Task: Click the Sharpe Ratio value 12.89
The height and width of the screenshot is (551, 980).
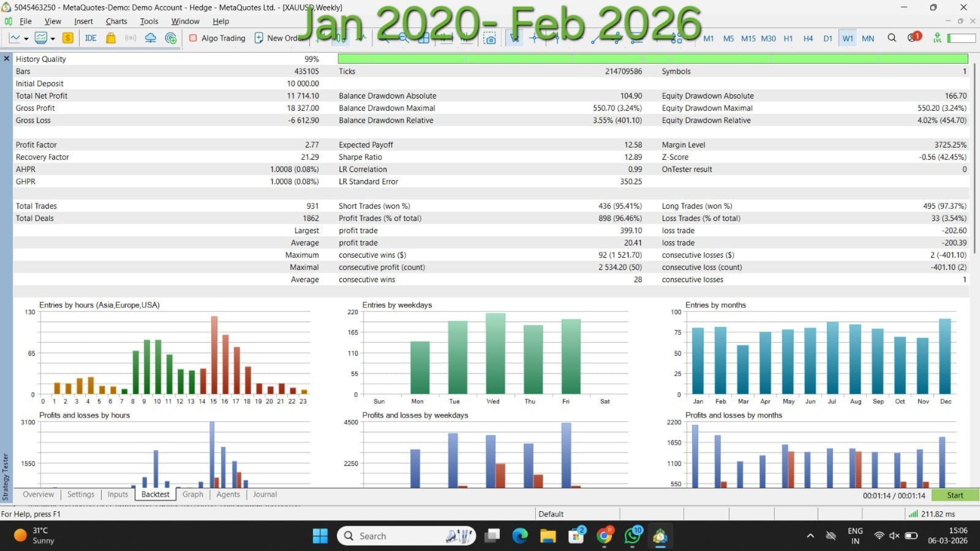Action: tap(633, 157)
